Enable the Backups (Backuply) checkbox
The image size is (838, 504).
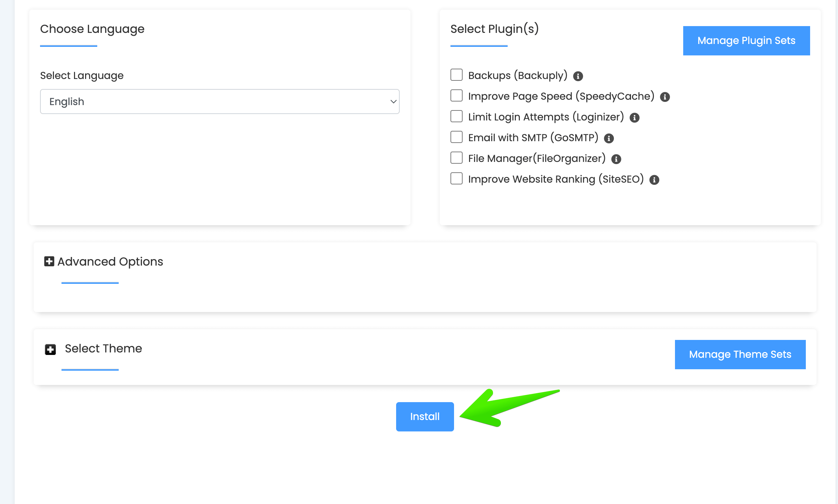pos(457,75)
